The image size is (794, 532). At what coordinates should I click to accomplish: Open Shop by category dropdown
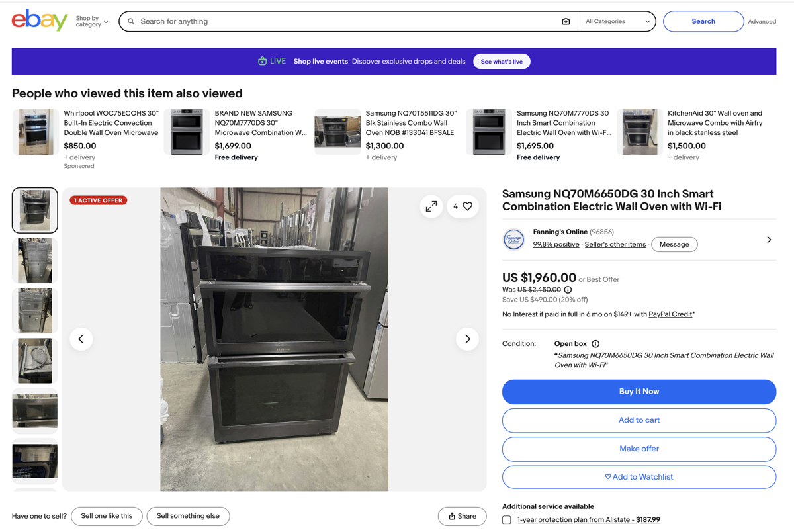pos(92,22)
